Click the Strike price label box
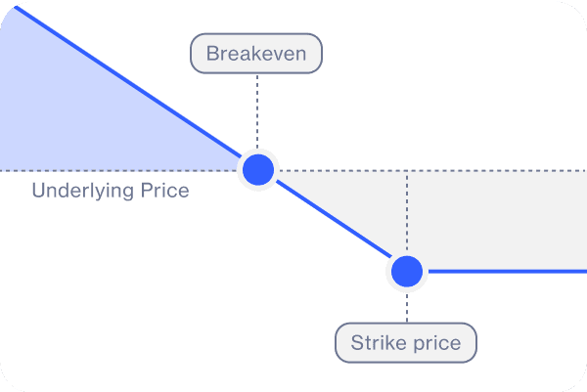587x392 pixels. [x=406, y=343]
